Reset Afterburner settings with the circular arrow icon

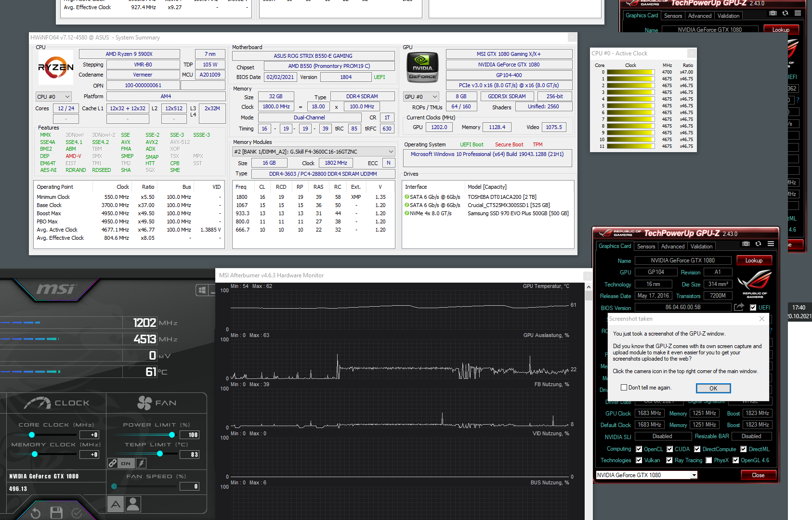click(35, 513)
